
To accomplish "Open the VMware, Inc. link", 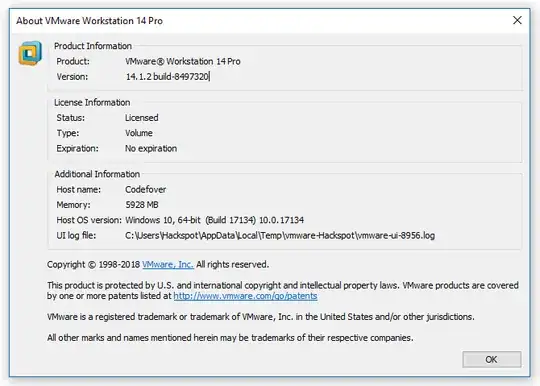I will [168, 264].
